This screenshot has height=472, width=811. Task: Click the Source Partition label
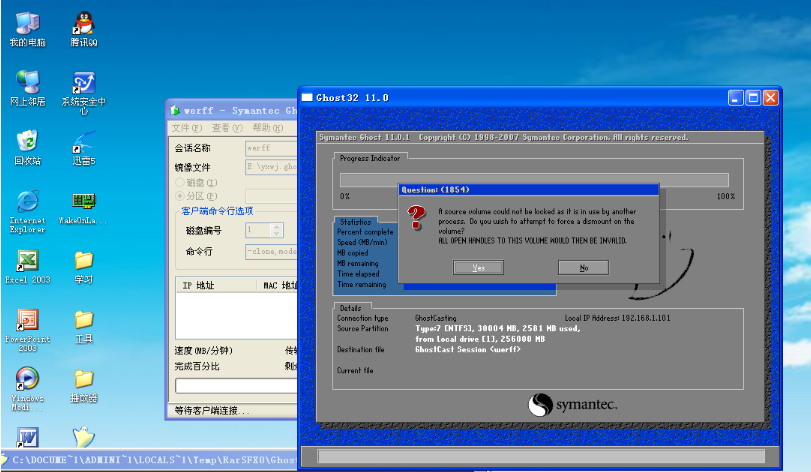click(363, 328)
